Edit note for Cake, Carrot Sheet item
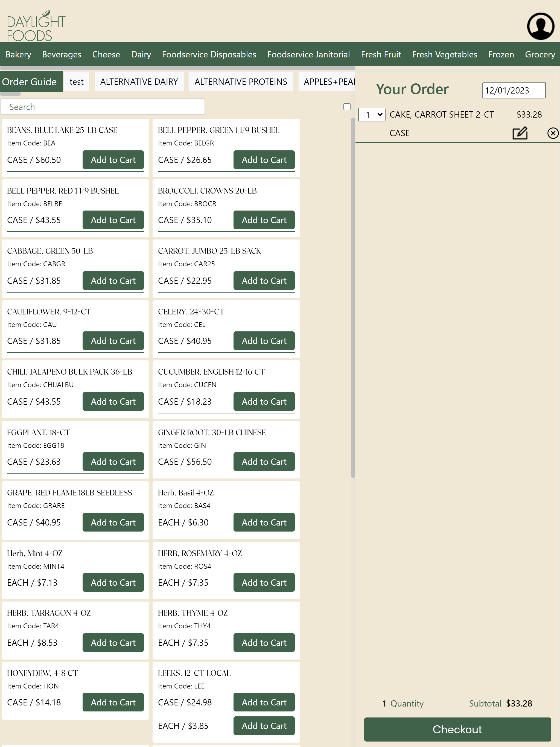 [x=520, y=133]
